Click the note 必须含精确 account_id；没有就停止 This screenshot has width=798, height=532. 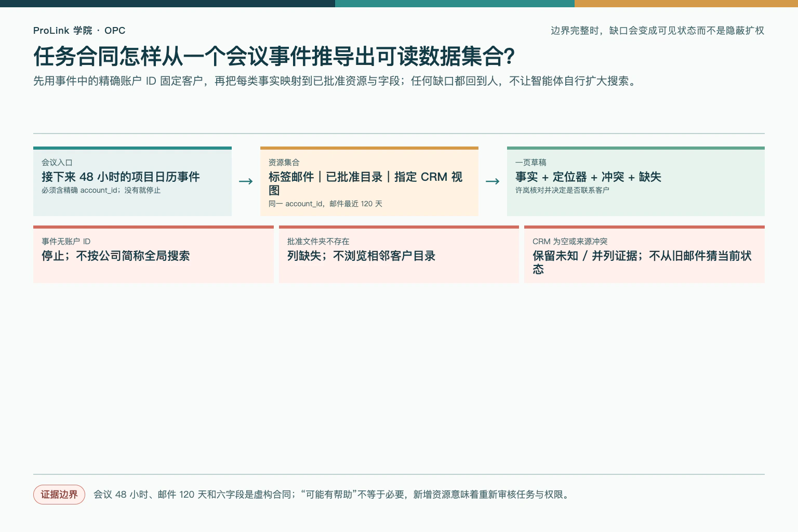pyautogui.click(x=101, y=190)
